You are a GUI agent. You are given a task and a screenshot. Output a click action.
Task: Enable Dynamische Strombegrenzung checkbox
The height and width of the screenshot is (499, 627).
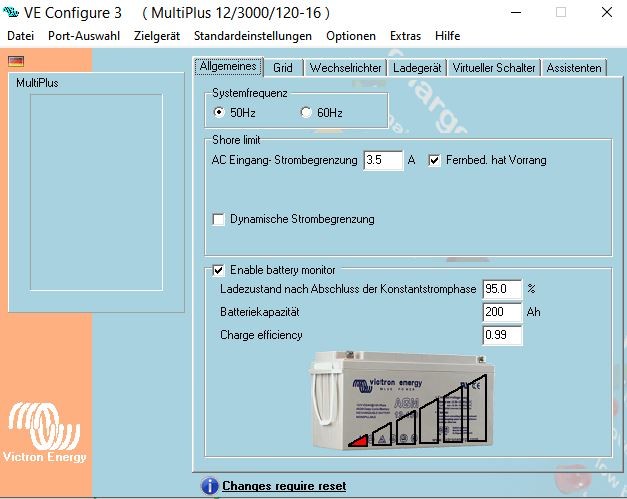pos(218,220)
